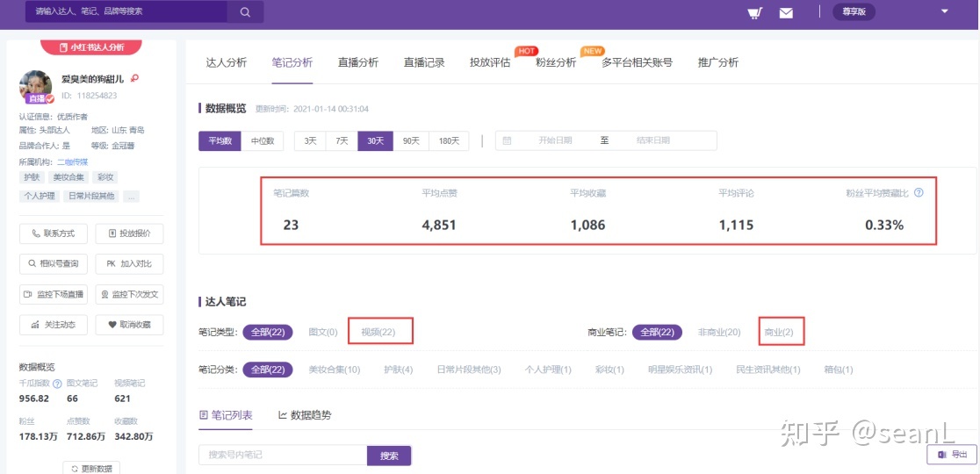Select the 中位数 toggle
The image size is (980, 474).
point(263,141)
